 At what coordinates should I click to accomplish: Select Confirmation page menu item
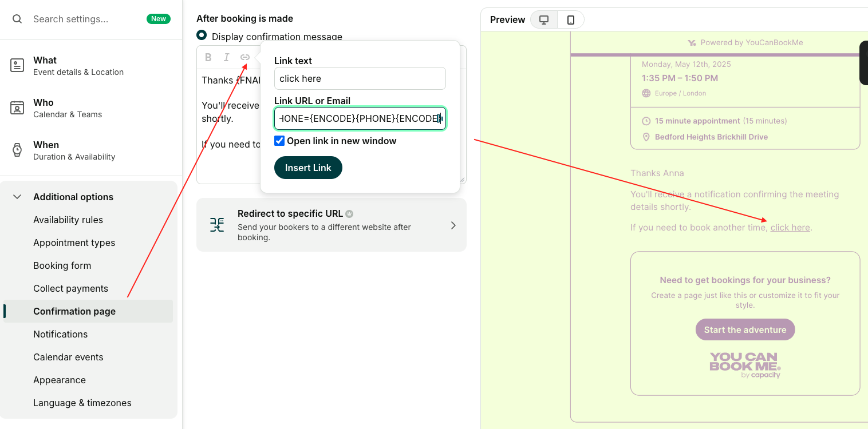click(88, 311)
